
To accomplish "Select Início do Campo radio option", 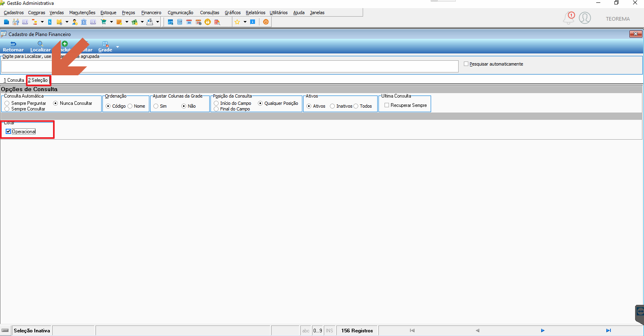I will point(216,103).
